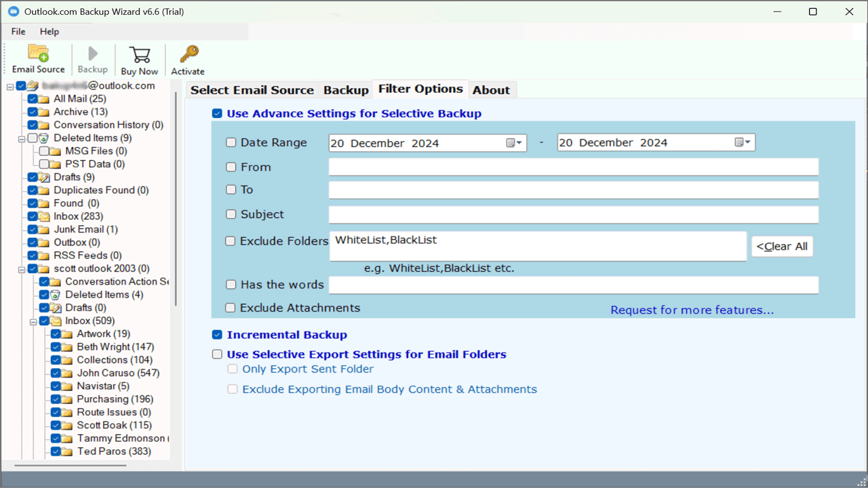Click the Backup toolbar icon
The image size is (868, 488).
point(93,54)
